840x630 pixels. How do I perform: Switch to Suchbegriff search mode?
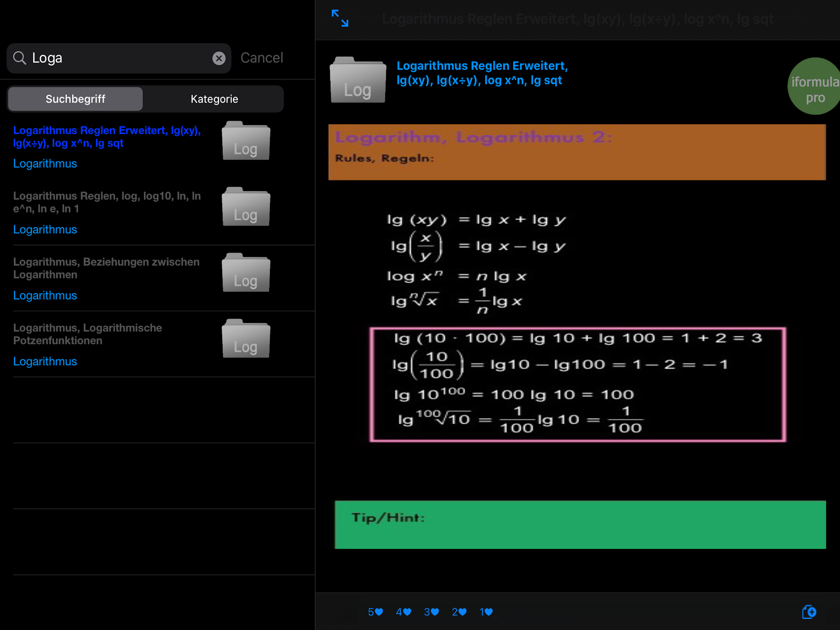click(75, 99)
